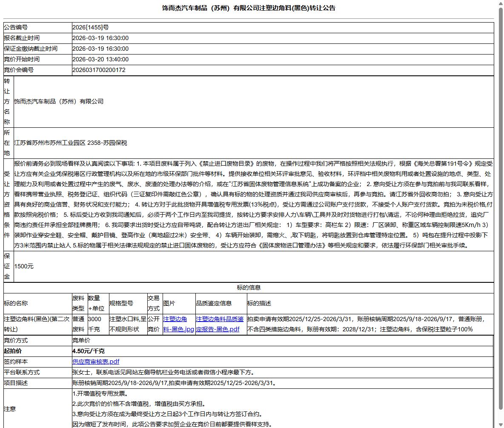This screenshot has height=428, width=504.
Task: Select the 平台联系方式 contact row
Action: point(170,372)
